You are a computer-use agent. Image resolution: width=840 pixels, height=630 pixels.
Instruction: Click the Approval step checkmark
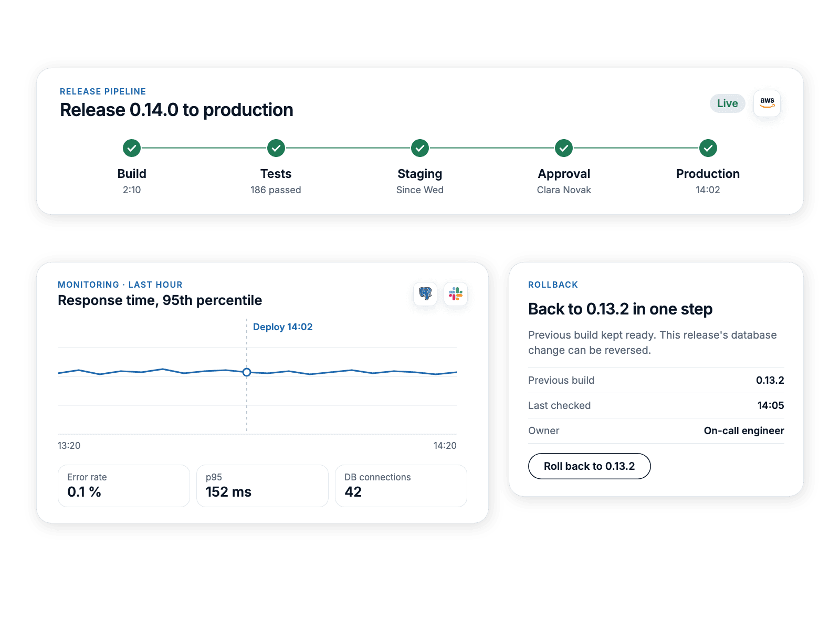[x=564, y=148]
